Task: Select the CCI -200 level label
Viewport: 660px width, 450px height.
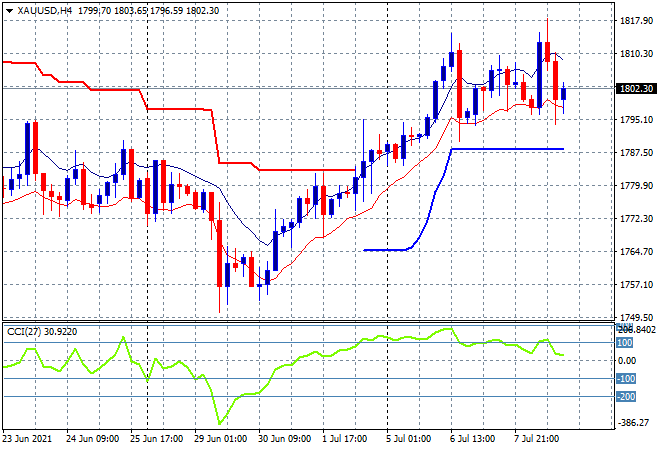Action: [x=626, y=397]
